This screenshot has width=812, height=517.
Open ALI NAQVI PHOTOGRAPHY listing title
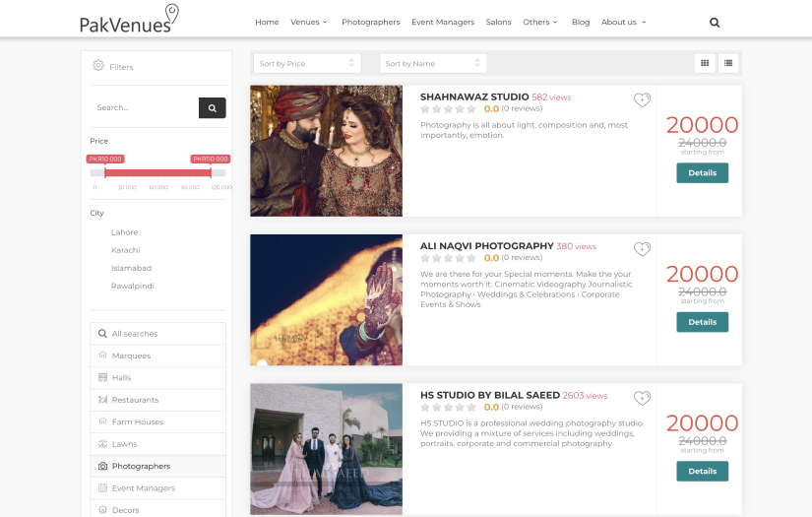(487, 246)
